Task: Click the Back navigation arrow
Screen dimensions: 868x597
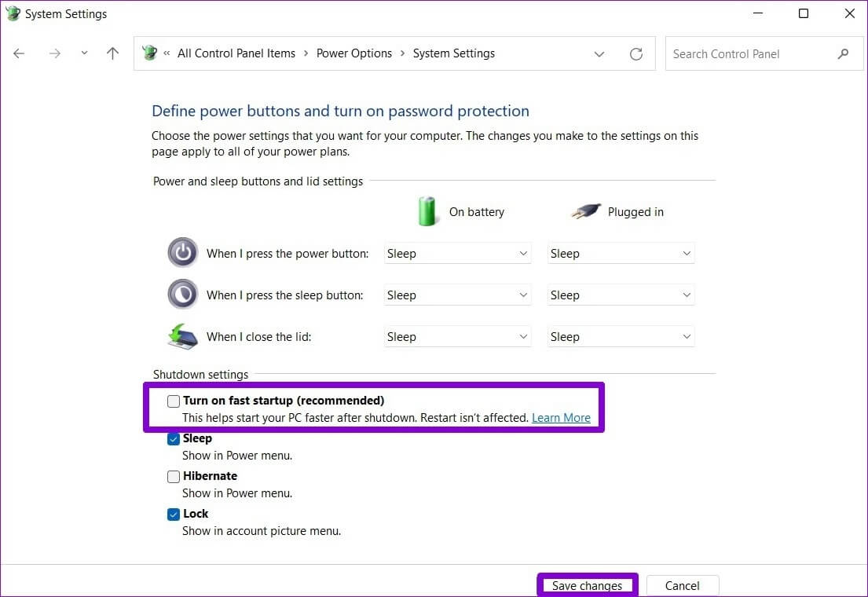Action: tap(19, 53)
